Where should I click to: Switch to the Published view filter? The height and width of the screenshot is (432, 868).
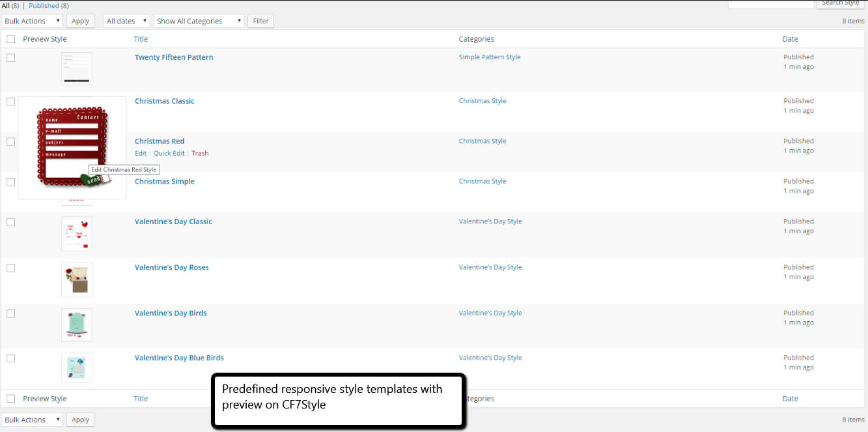(44, 5)
